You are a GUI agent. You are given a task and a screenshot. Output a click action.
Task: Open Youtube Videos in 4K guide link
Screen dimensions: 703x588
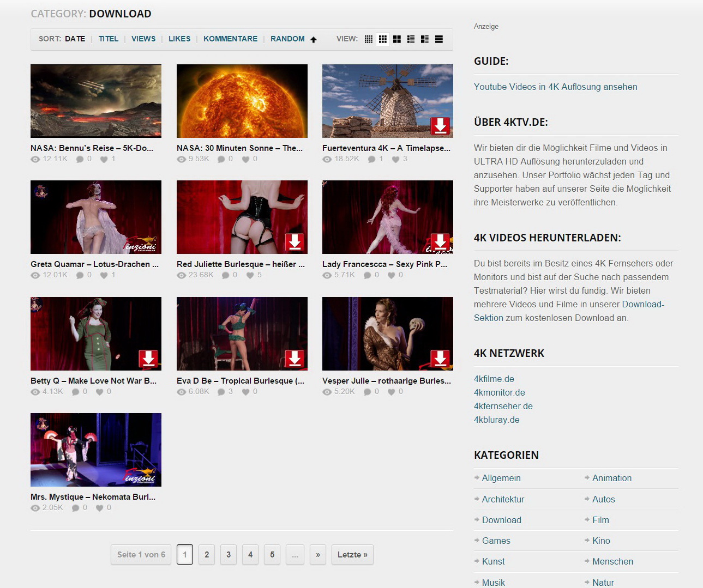[555, 87]
